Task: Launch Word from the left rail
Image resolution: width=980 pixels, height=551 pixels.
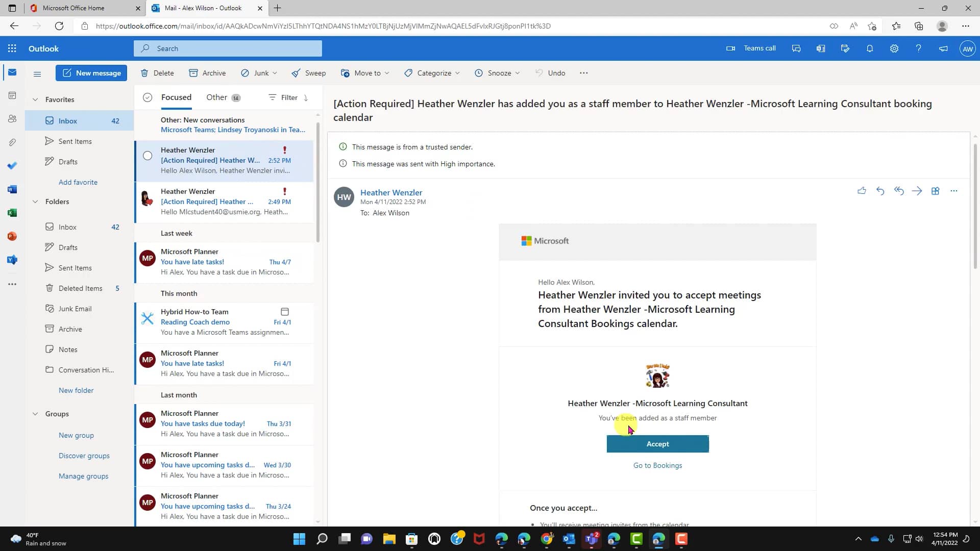Action: click(12, 189)
